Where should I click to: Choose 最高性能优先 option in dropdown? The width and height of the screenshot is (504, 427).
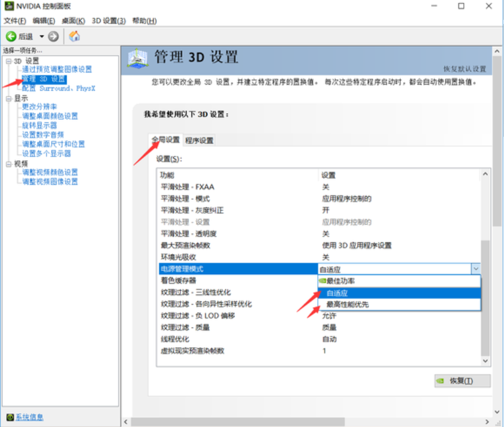pos(348,305)
